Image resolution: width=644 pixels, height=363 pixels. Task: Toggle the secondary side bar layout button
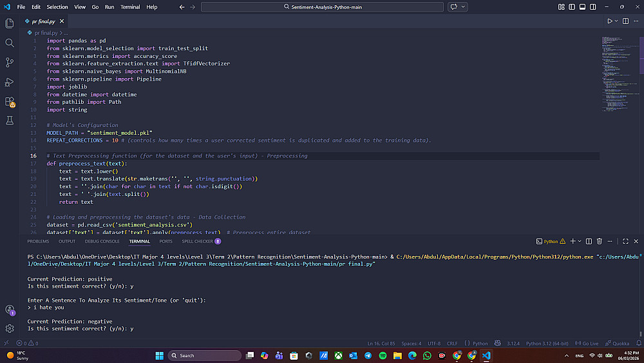tap(594, 7)
